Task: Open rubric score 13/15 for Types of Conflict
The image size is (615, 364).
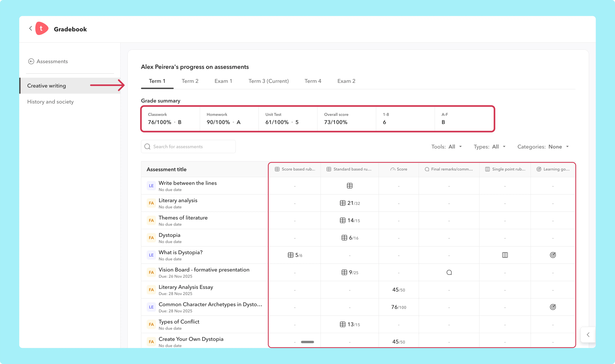Action: click(x=350, y=324)
